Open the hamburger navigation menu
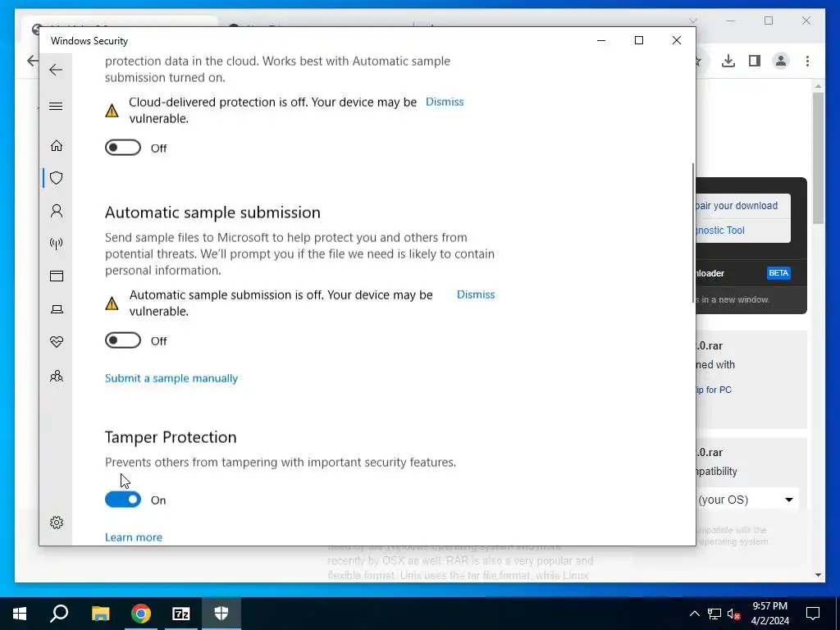Image resolution: width=840 pixels, height=630 pixels. click(x=56, y=106)
